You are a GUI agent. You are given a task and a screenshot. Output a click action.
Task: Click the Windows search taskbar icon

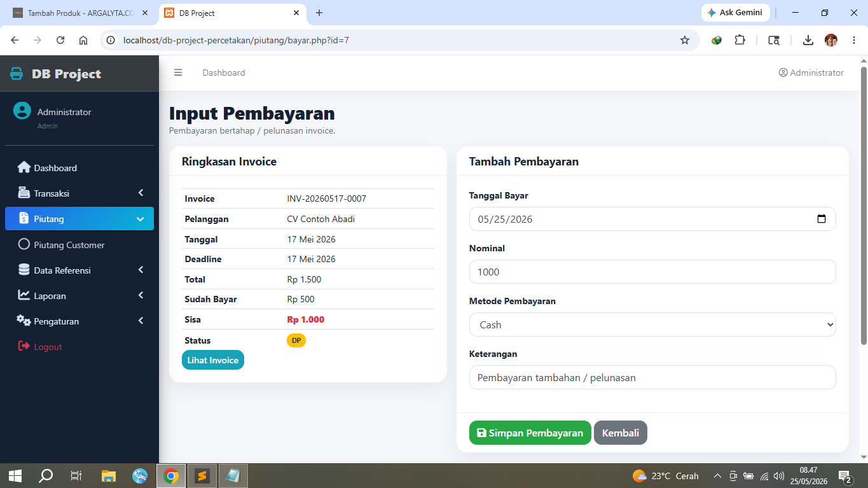(46, 475)
